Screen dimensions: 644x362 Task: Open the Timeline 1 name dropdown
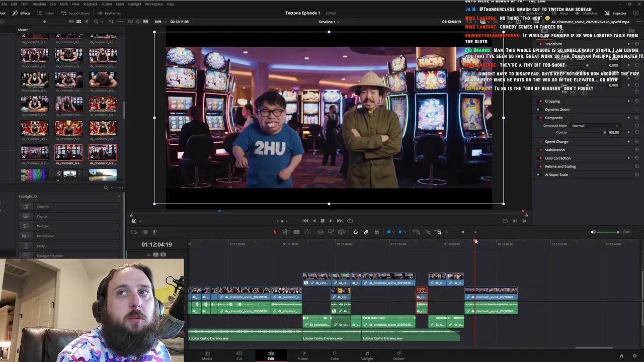pos(329,22)
